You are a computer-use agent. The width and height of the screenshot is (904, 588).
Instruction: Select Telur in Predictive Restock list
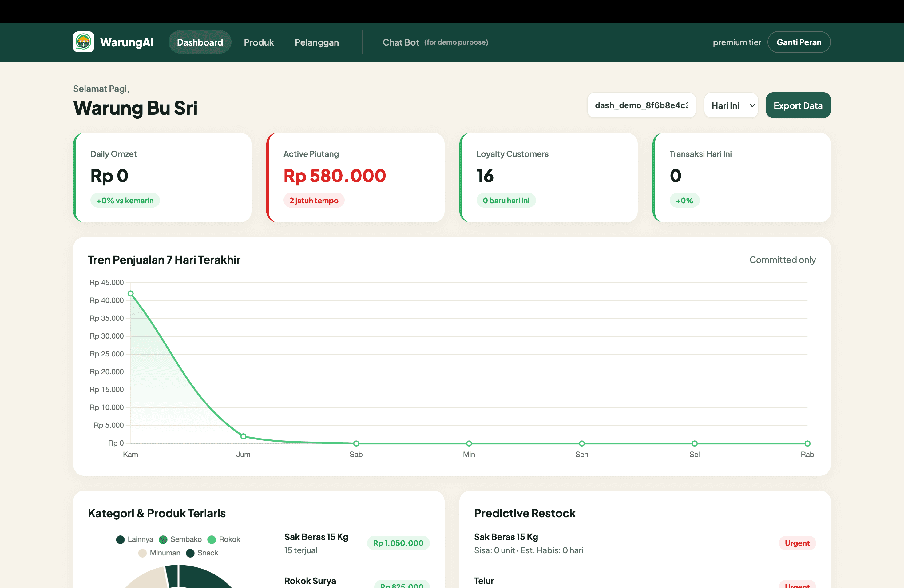(484, 581)
